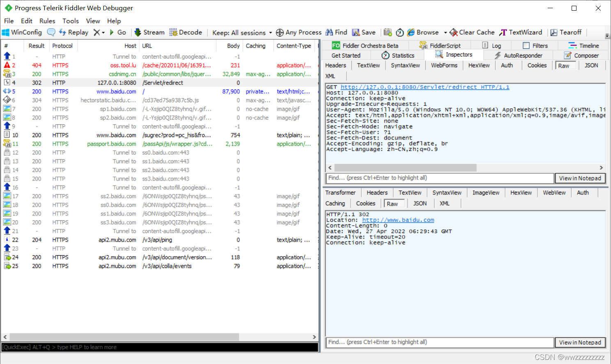Viewport: 611px width, 364px height.
Task: Select session 2 with 404 error icon
Action: (7, 65)
